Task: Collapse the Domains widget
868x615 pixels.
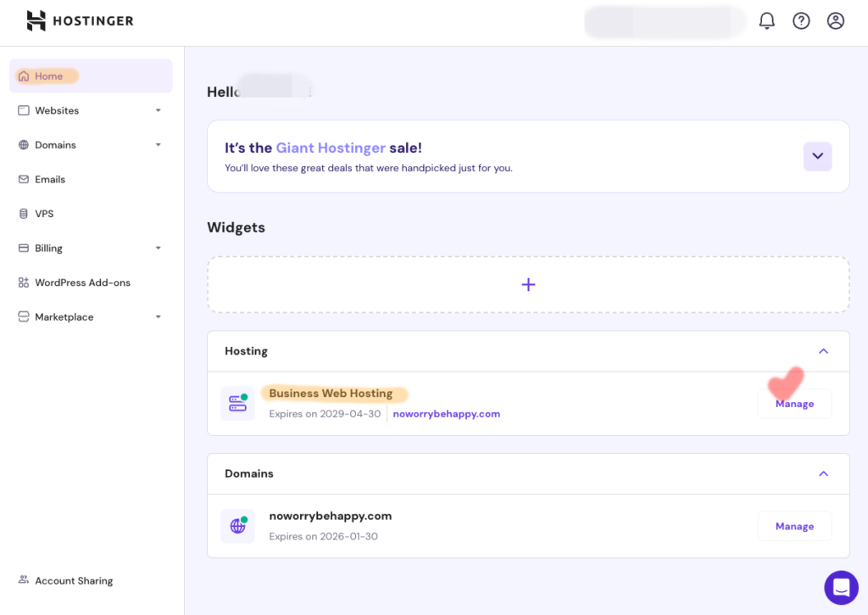Action: 823,473
